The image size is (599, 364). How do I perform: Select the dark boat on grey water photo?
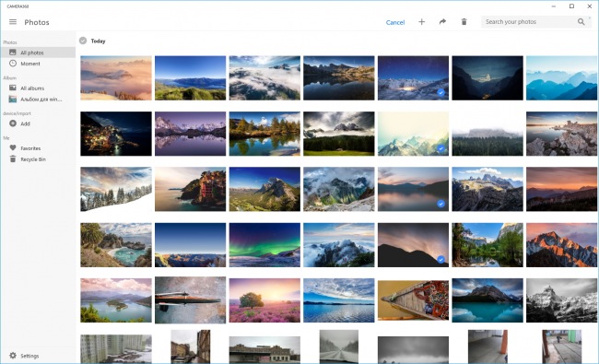click(190, 300)
